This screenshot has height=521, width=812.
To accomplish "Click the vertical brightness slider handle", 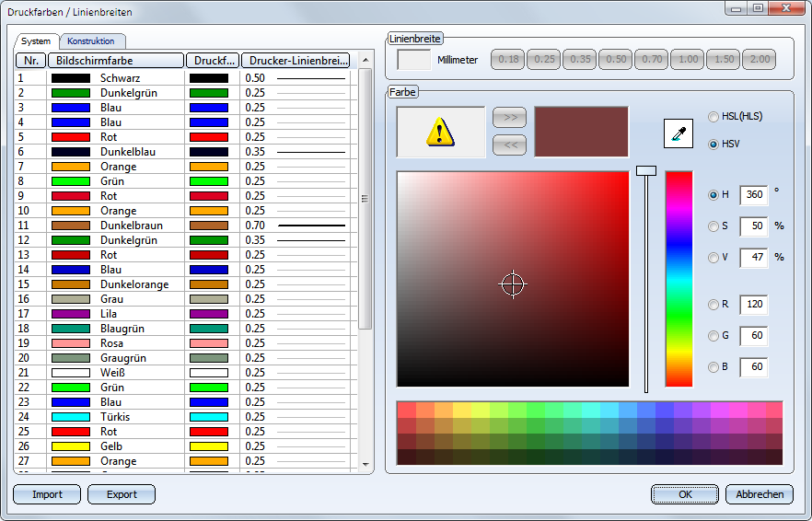I will coord(646,170).
